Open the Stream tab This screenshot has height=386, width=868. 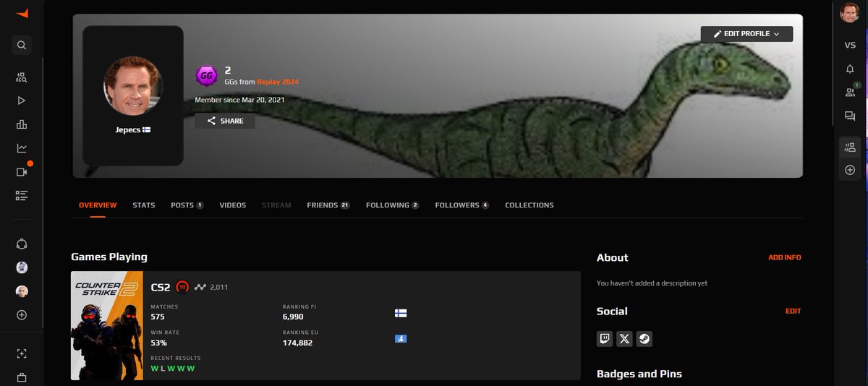[276, 205]
